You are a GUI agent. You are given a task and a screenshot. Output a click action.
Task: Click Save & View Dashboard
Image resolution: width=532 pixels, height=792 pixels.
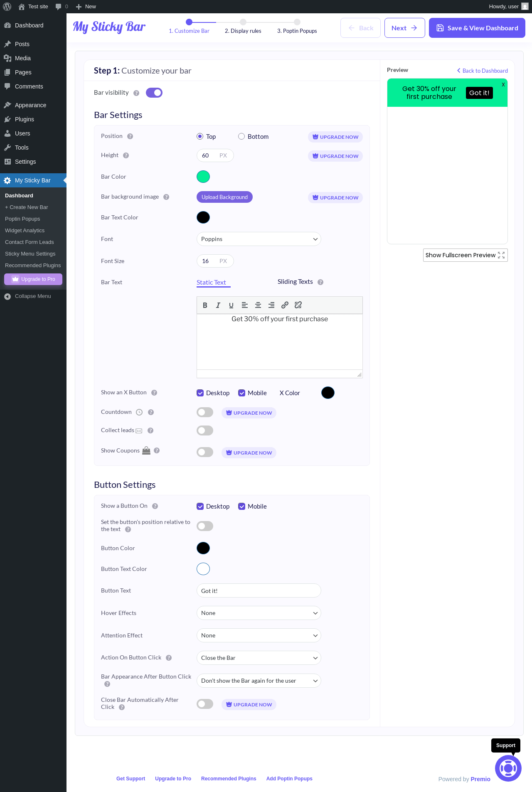(477, 28)
